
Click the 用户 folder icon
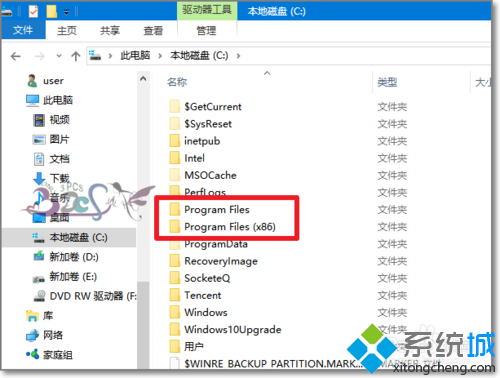(x=175, y=347)
